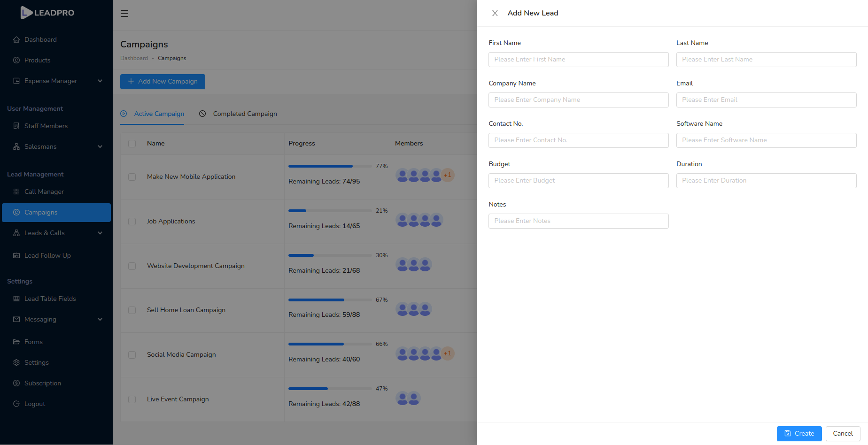The image size is (868, 445).
Task: Open the Active Campaign tab
Action: [x=159, y=114]
